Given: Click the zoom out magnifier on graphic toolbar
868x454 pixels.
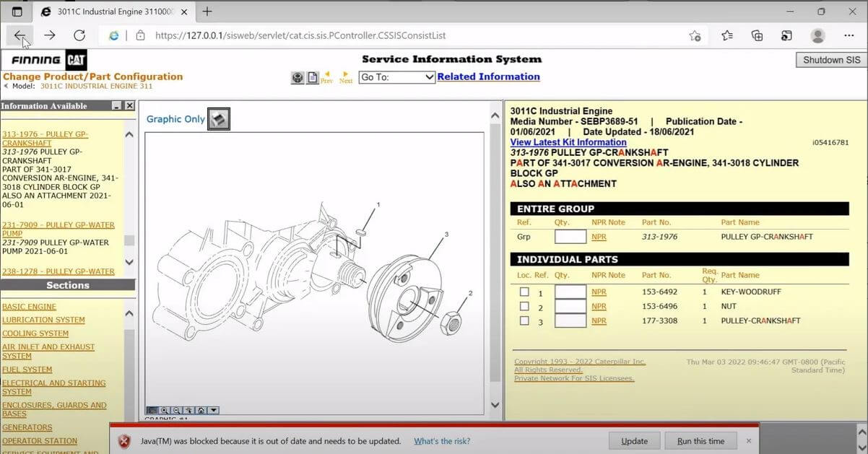Looking at the screenshot, I should 176,411.
